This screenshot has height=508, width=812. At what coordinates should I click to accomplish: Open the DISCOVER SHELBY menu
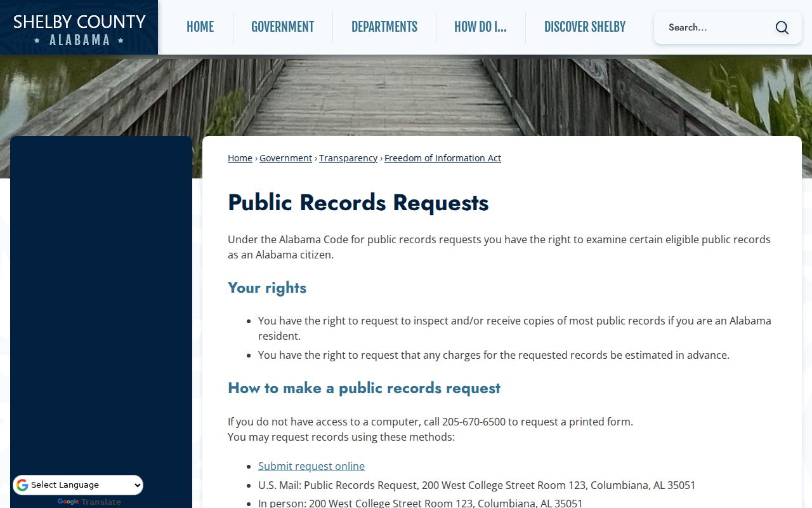[585, 27]
